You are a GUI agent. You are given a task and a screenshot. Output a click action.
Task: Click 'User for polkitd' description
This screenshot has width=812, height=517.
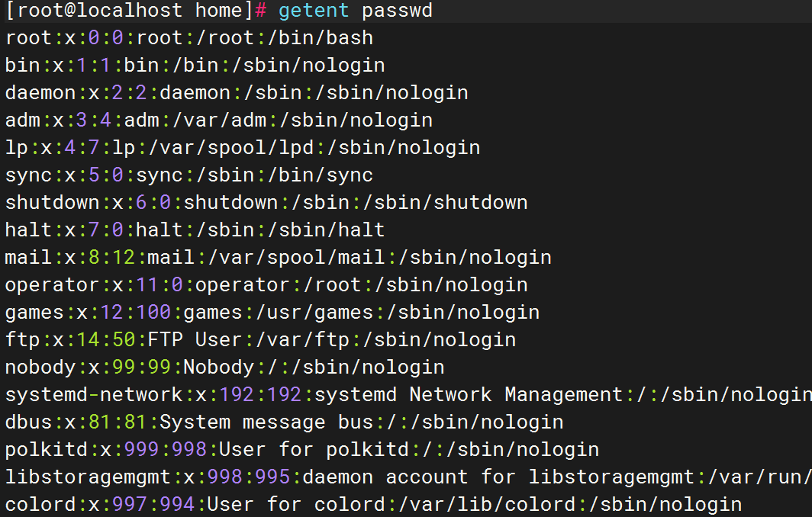(x=314, y=450)
